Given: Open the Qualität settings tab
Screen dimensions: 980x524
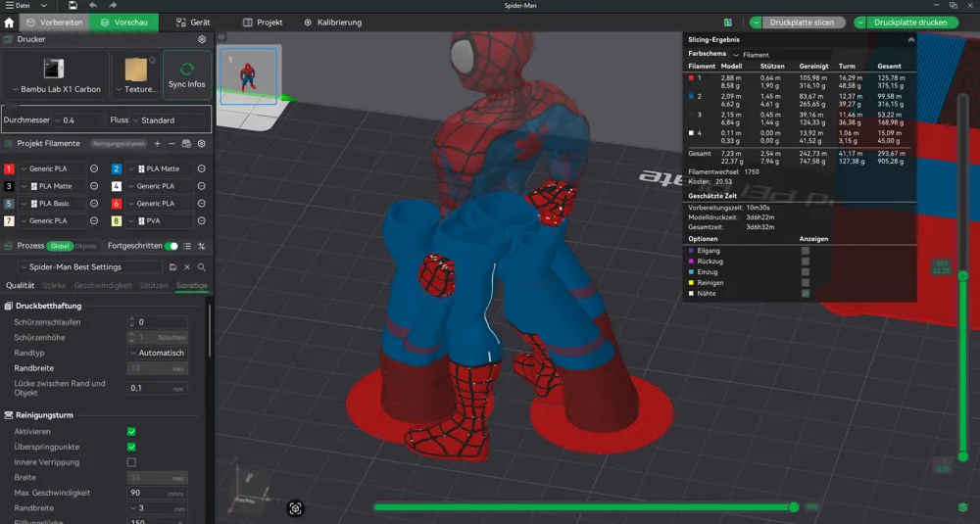Looking at the screenshot, I should (20, 285).
